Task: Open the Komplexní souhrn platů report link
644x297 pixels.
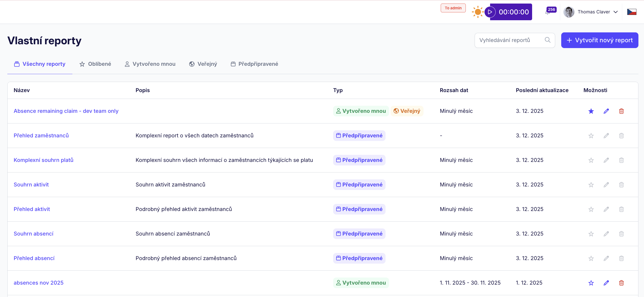Action: click(x=44, y=160)
